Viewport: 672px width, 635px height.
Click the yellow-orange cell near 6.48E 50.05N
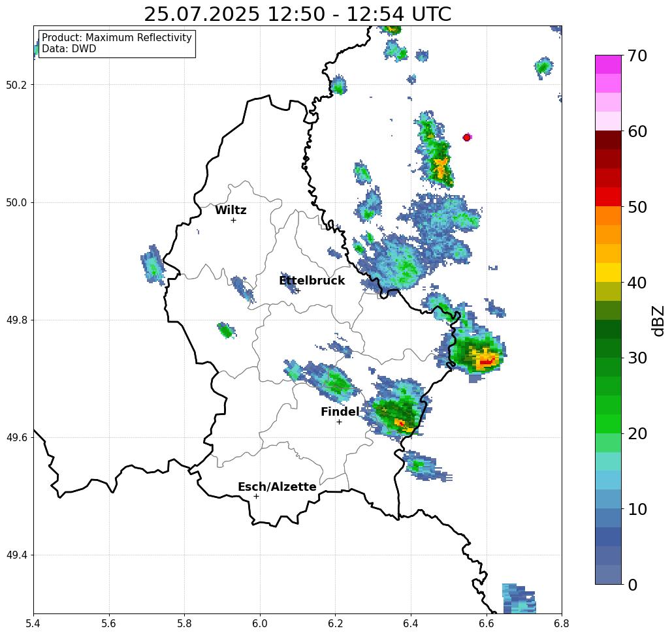(x=440, y=168)
